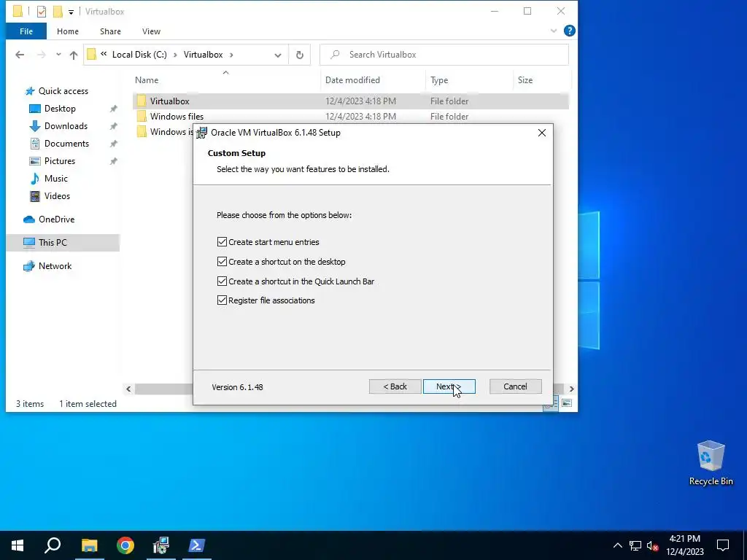Viewport: 747px width, 560px height.
Task: Open Documents in navigation pane
Action: point(66,144)
